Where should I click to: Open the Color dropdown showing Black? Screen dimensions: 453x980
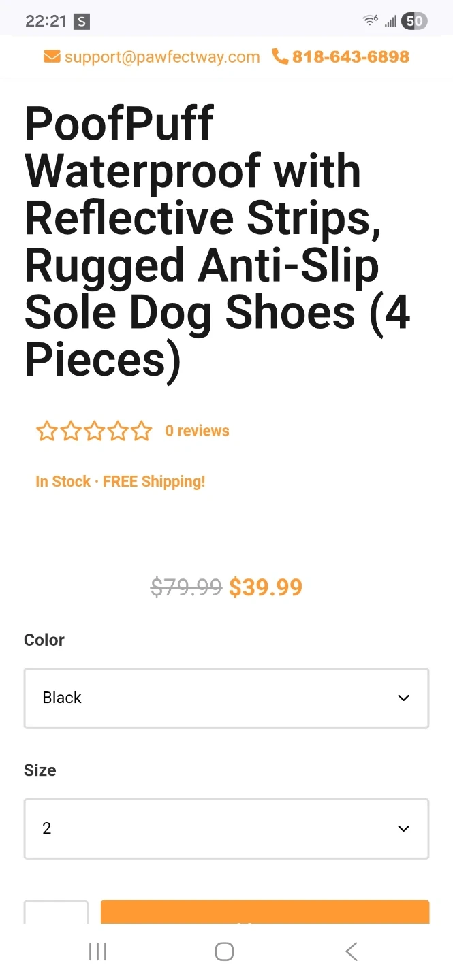[x=226, y=698]
